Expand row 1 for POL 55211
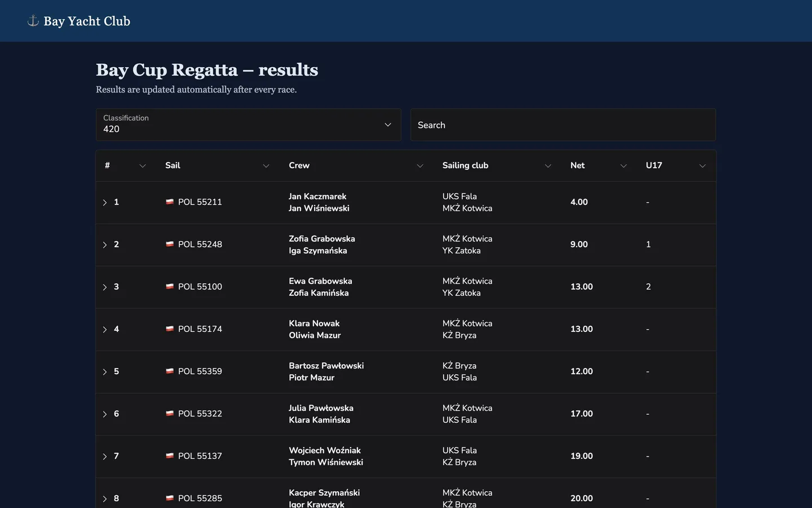 coord(105,202)
